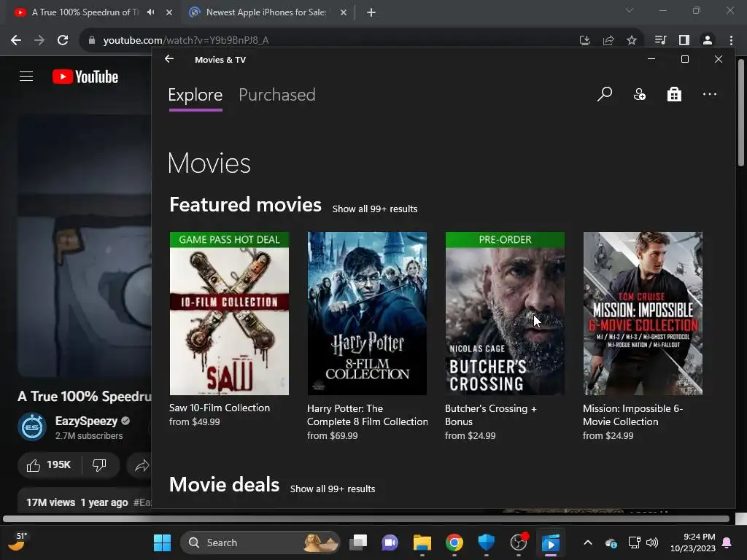
Task: Dislike the YouTube video
Action: point(99,465)
